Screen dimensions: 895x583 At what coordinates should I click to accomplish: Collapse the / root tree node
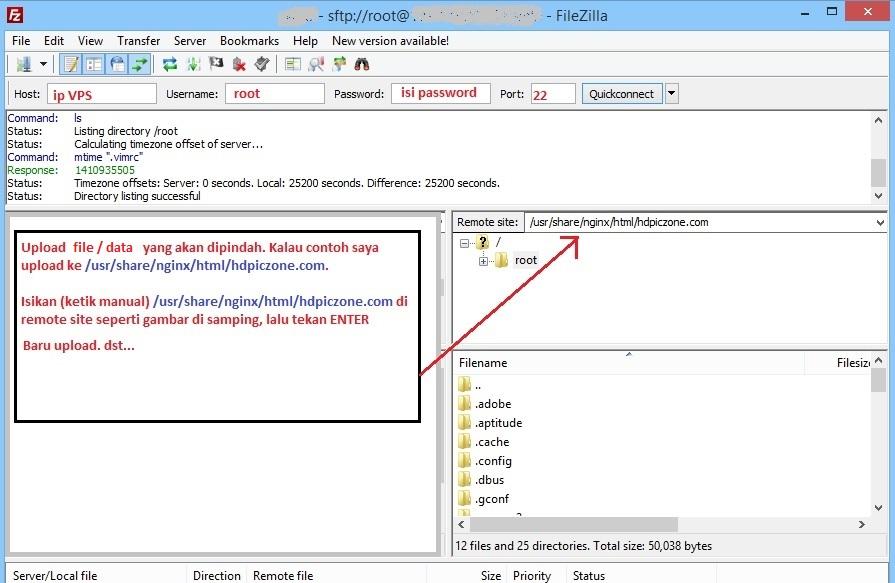[x=464, y=243]
